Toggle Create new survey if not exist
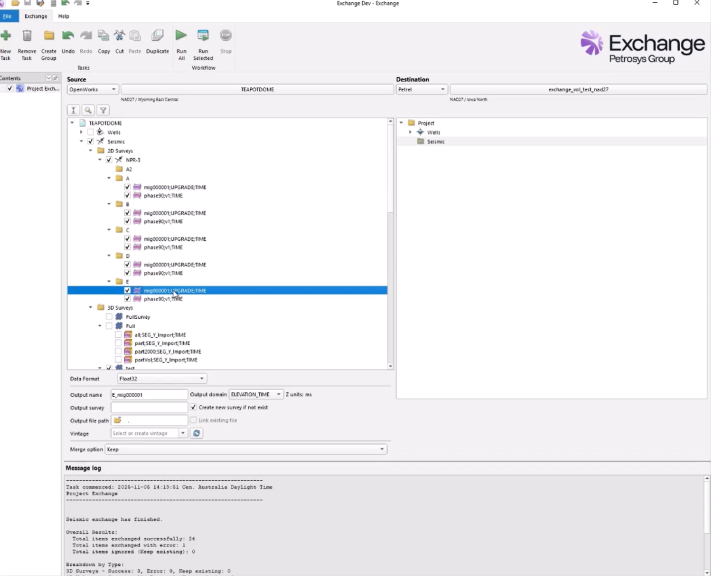The image size is (711, 576). [x=196, y=407]
